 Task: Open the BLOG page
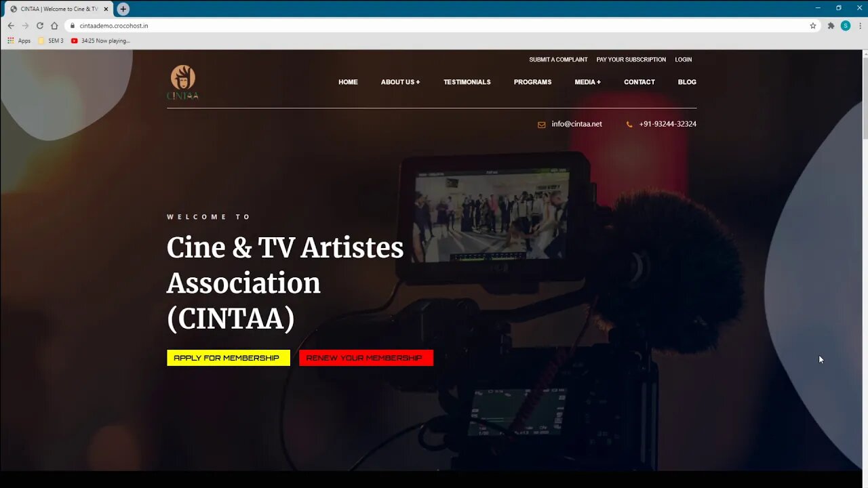point(687,82)
